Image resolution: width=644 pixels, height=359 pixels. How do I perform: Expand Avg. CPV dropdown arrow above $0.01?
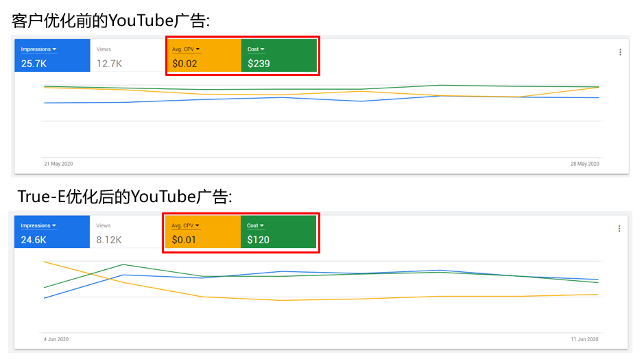198,225
